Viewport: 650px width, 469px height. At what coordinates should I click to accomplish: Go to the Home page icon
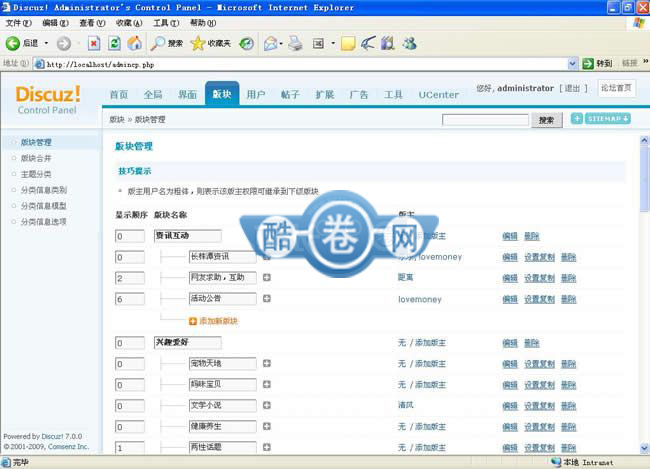[134, 43]
